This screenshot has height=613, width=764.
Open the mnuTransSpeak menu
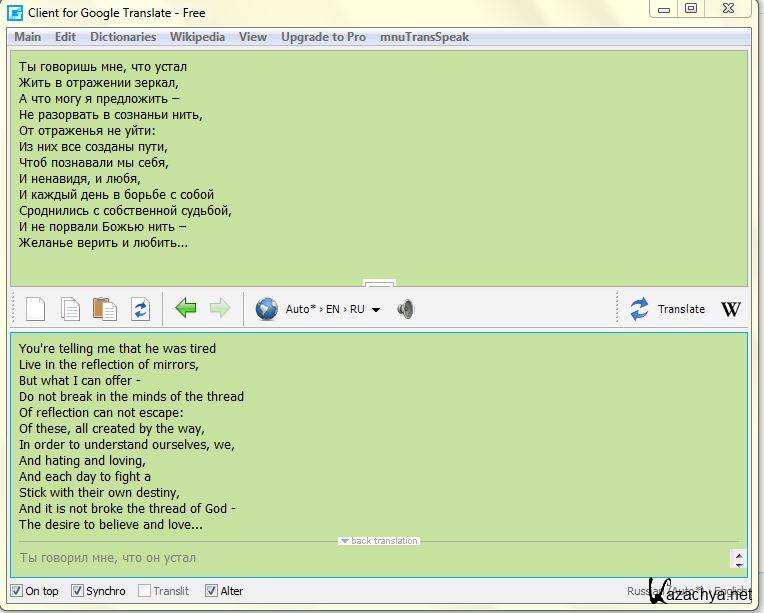point(424,37)
